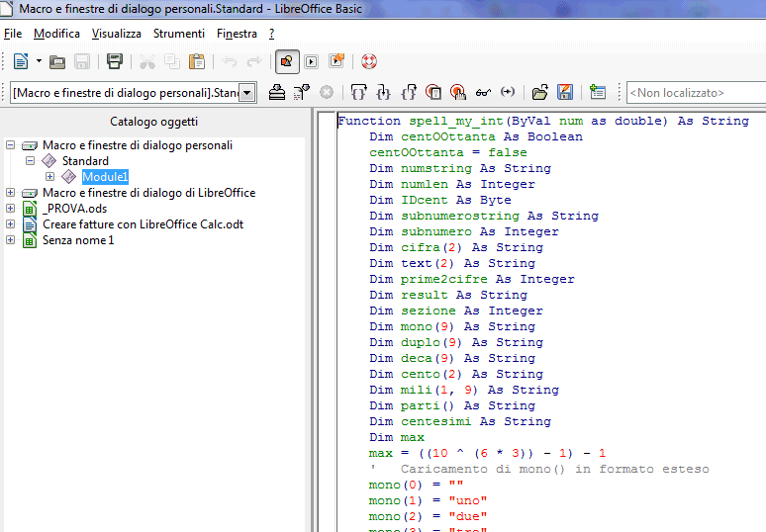Collapse the Standard library node

click(x=31, y=160)
